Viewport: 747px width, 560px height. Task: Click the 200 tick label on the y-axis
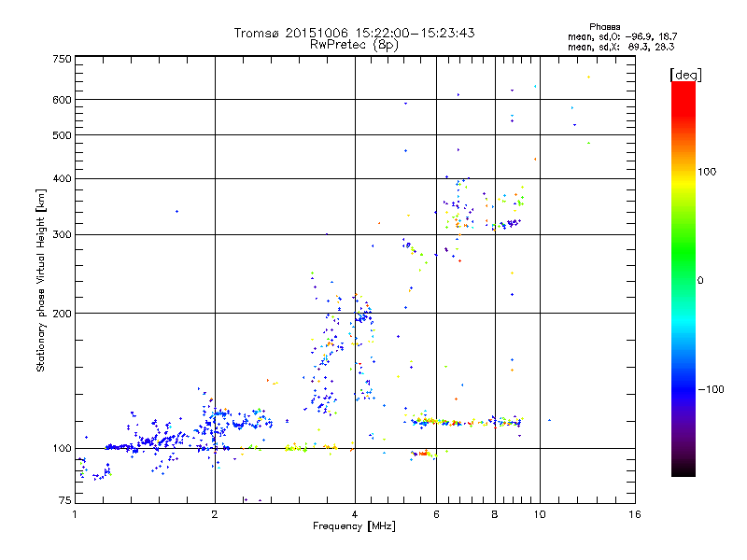pos(62,314)
